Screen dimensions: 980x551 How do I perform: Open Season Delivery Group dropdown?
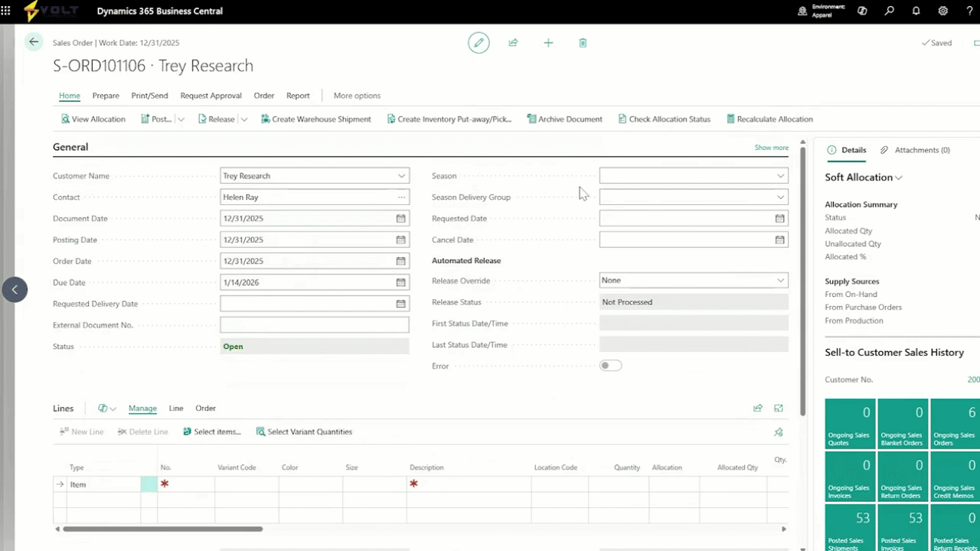tap(781, 197)
